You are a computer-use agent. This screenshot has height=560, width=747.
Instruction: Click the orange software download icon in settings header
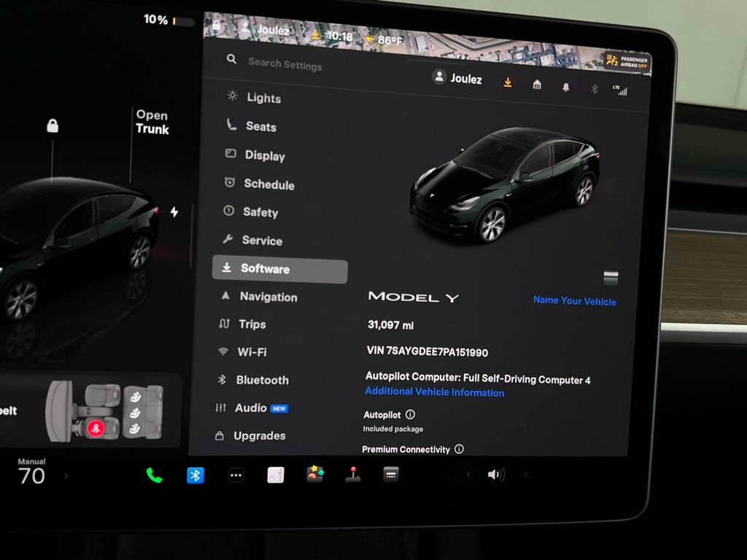pos(508,82)
